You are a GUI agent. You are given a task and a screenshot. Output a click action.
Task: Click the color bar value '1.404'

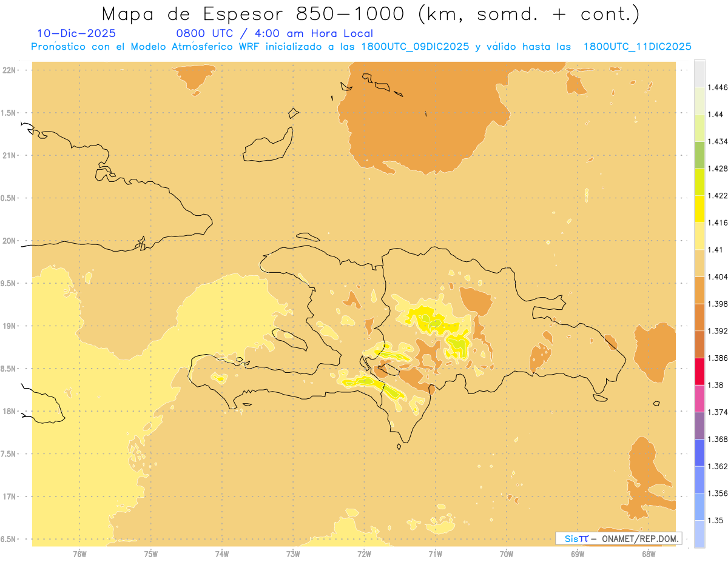tap(717, 277)
